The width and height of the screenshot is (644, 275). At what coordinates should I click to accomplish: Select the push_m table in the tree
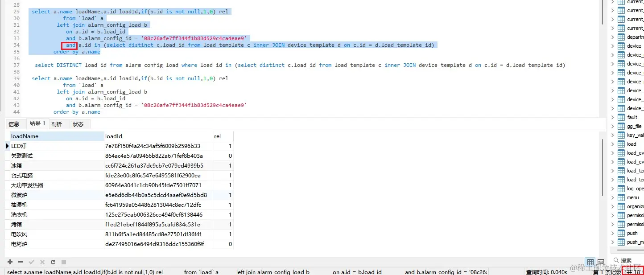(x=635, y=242)
